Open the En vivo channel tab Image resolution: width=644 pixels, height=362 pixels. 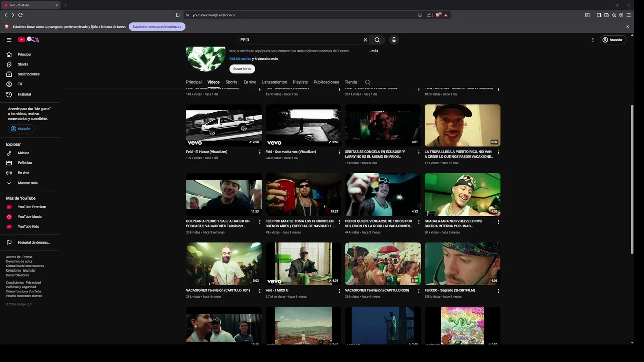tap(250, 82)
